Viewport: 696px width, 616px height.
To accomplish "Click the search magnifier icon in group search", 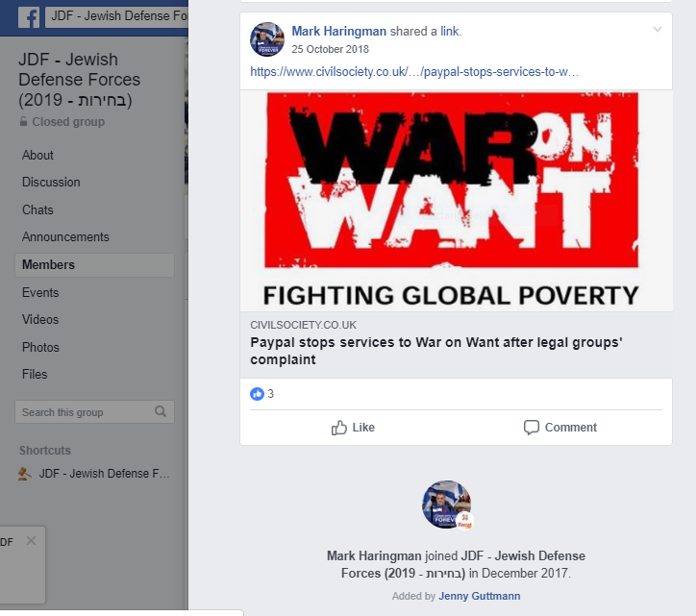I will click(x=161, y=411).
